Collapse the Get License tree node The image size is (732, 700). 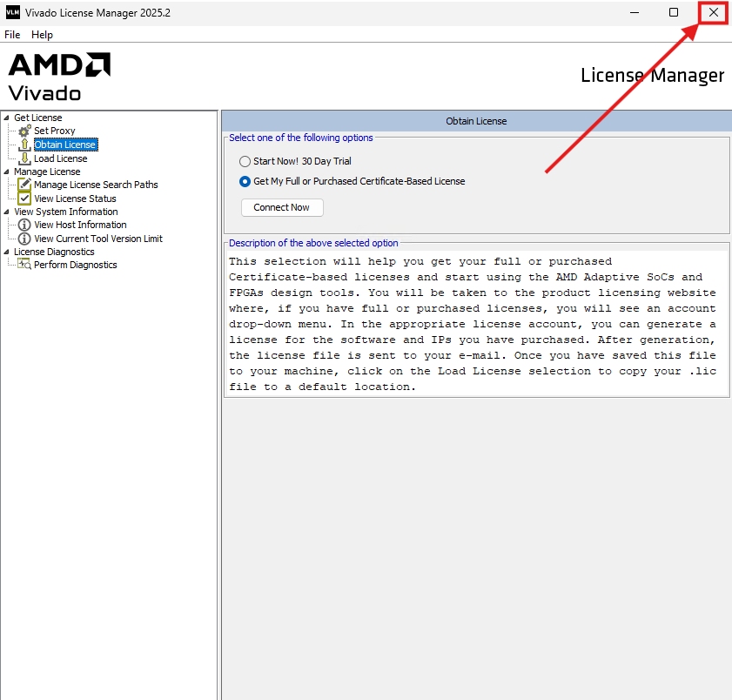(7, 118)
